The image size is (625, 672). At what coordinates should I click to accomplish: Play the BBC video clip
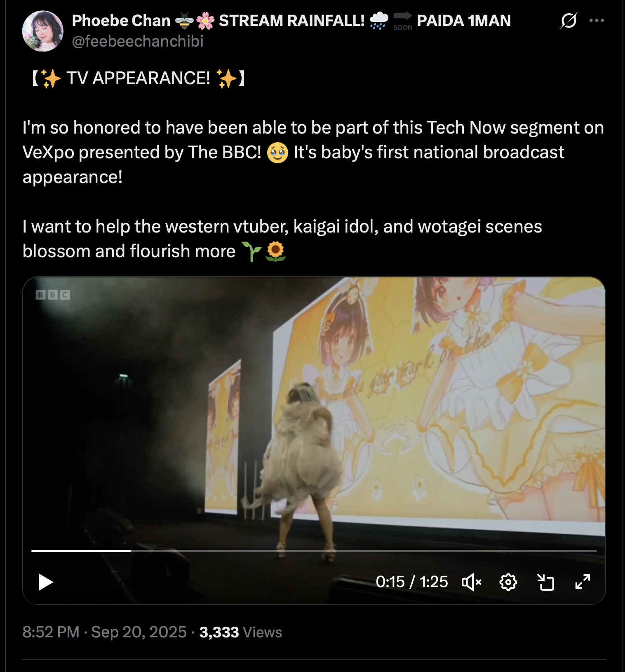click(x=45, y=582)
